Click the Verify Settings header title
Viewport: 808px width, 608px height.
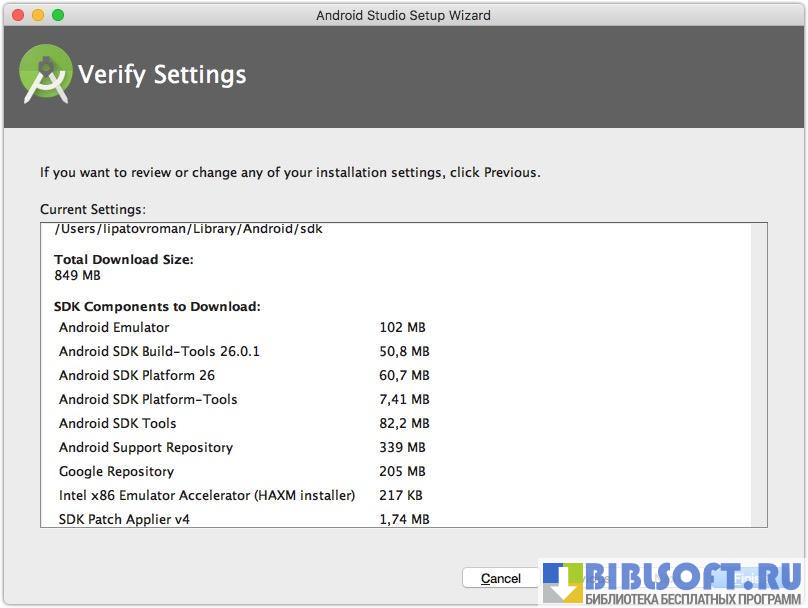point(162,75)
